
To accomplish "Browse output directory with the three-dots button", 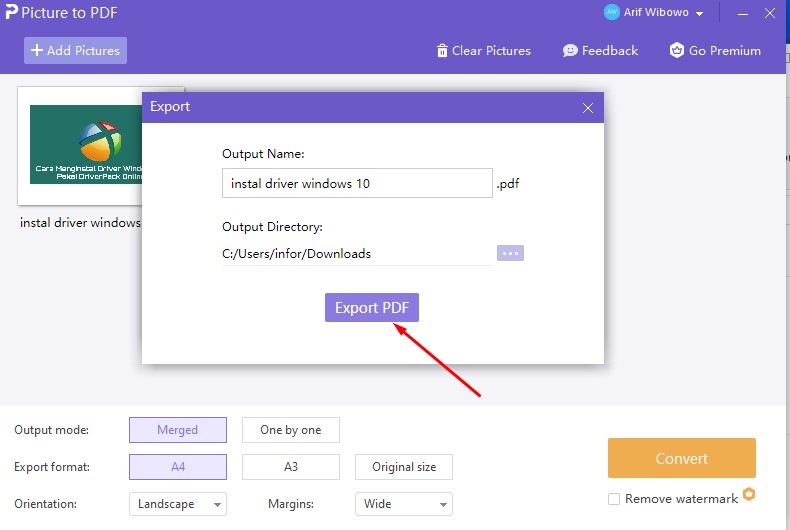I will coord(510,253).
